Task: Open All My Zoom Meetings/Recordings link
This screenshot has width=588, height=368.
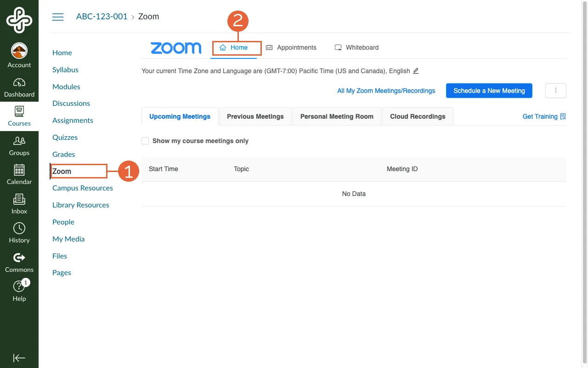Action: 386,91
